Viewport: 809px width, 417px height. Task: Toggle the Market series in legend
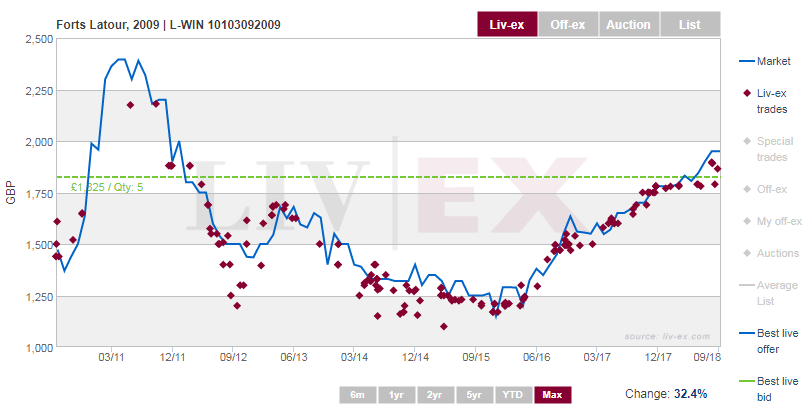765,61
